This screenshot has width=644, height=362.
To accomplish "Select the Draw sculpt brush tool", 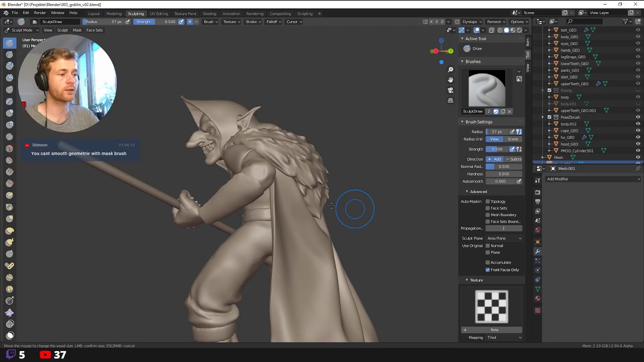I will [10, 43].
